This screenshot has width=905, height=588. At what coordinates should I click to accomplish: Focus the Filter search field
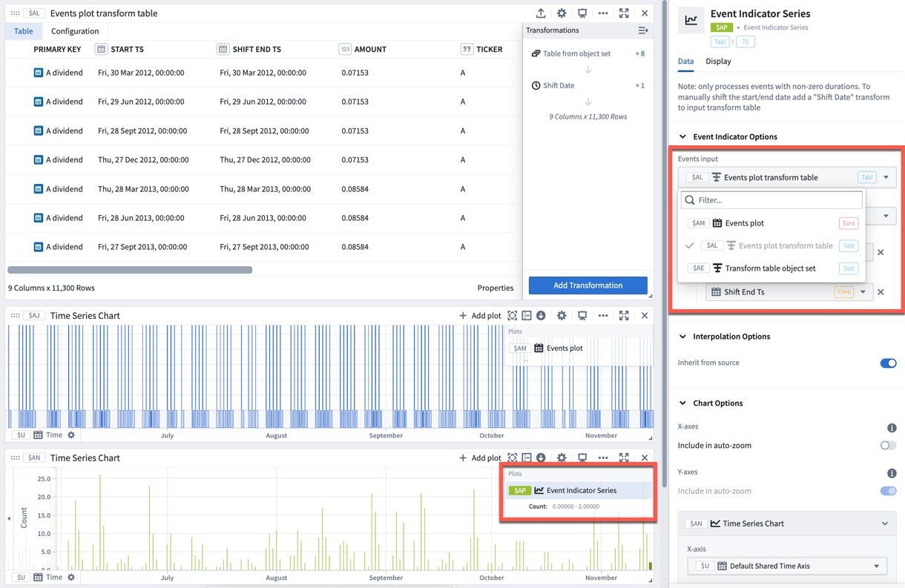click(x=772, y=200)
